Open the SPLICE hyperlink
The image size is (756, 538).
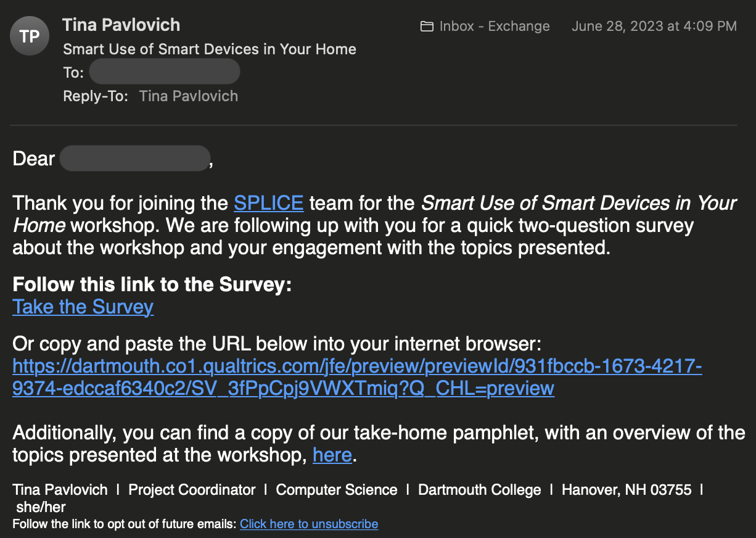point(268,202)
